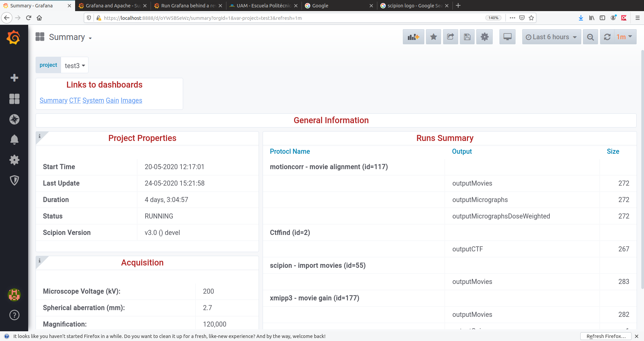Open a new browser tab
644x341 pixels.
coord(458,5)
